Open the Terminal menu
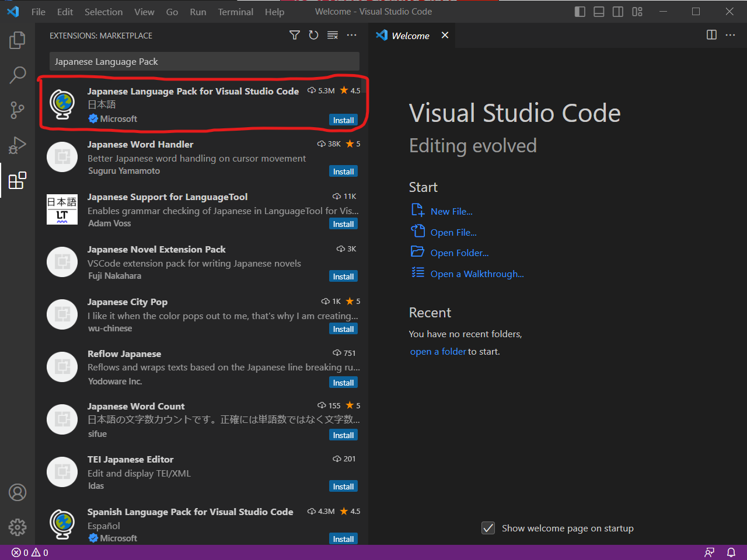Screen dimensions: 747x560 (x=235, y=12)
